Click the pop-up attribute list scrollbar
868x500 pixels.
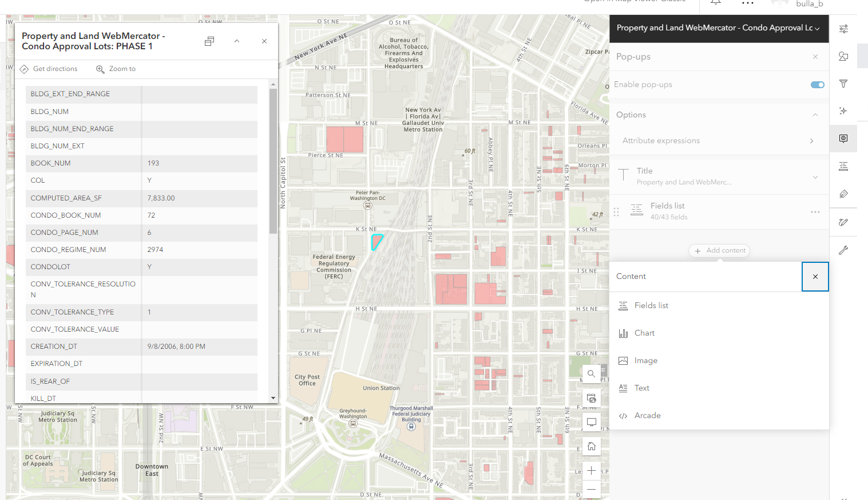(x=273, y=162)
